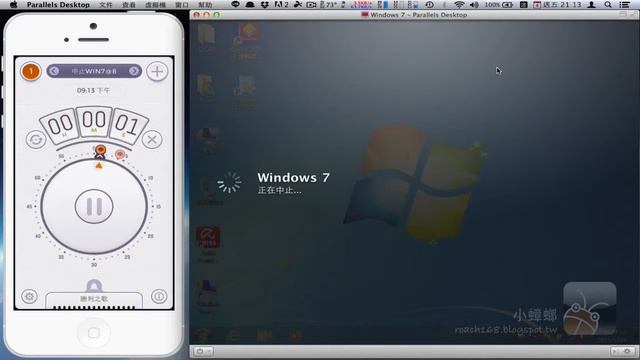Click the Windows Start button in the VM taskbar
Screen dimensions: 640x360
(x=201, y=336)
